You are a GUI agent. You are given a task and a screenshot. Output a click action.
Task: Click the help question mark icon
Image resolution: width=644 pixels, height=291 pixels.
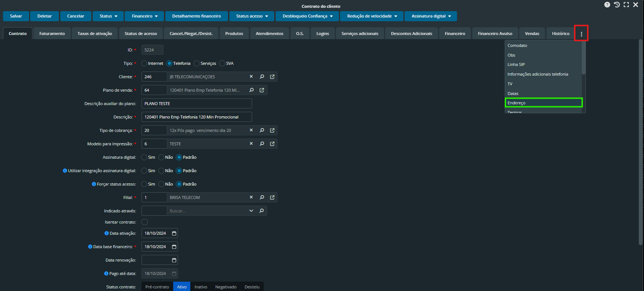[x=607, y=5]
